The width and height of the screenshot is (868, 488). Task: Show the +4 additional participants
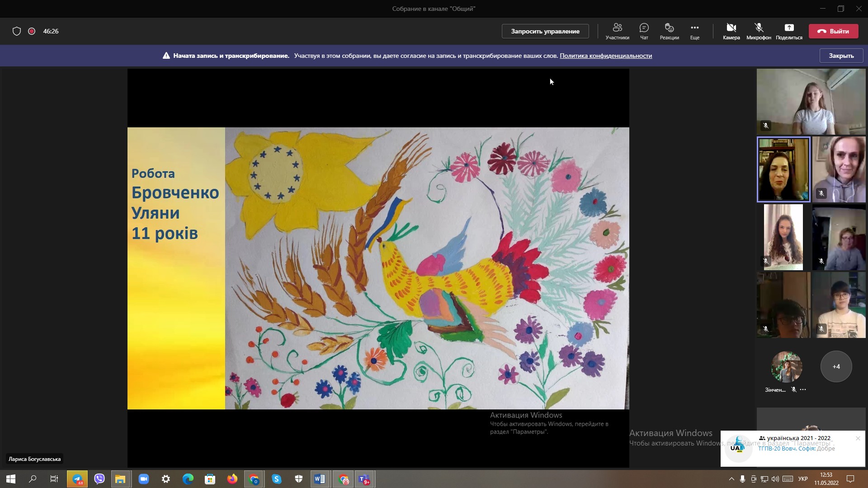click(836, 366)
